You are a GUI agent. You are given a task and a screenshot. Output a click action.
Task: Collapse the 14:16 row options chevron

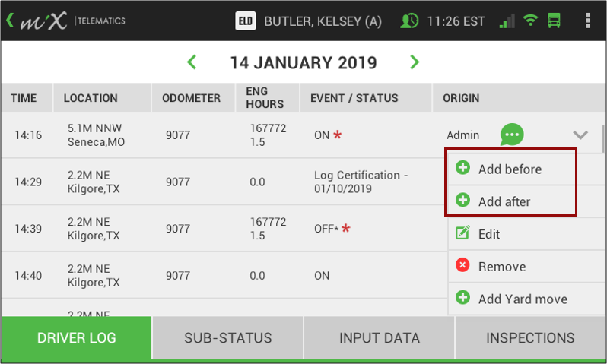pyautogui.click(x=580, y=135)
